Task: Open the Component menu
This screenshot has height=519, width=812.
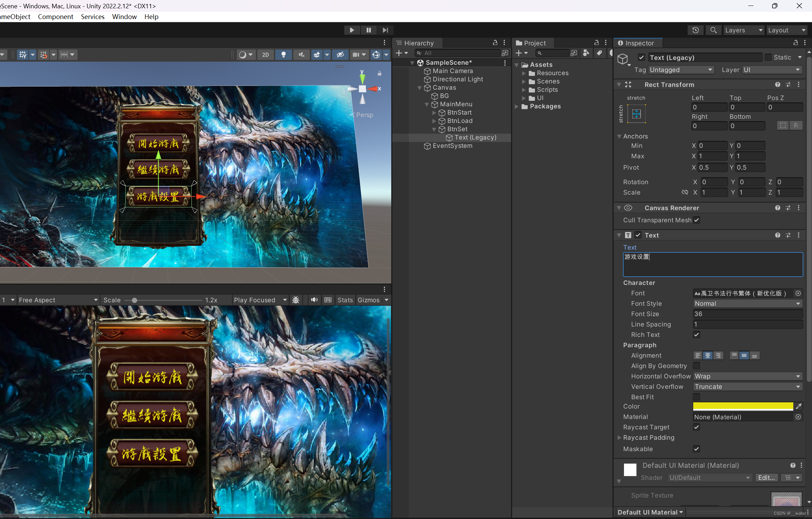Action: click(x=55, y=17)
